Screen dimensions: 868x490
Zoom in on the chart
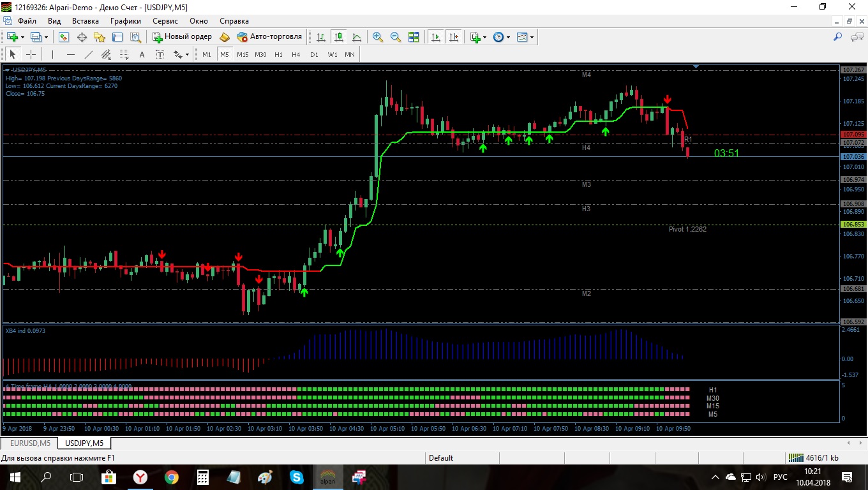pyautogui.click(x=378, y=37)
